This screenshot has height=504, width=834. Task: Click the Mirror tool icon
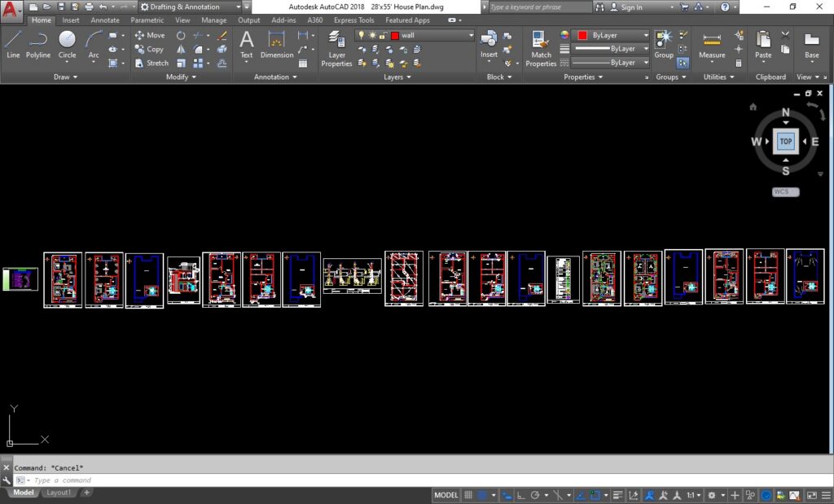click(x=181, y=50)
